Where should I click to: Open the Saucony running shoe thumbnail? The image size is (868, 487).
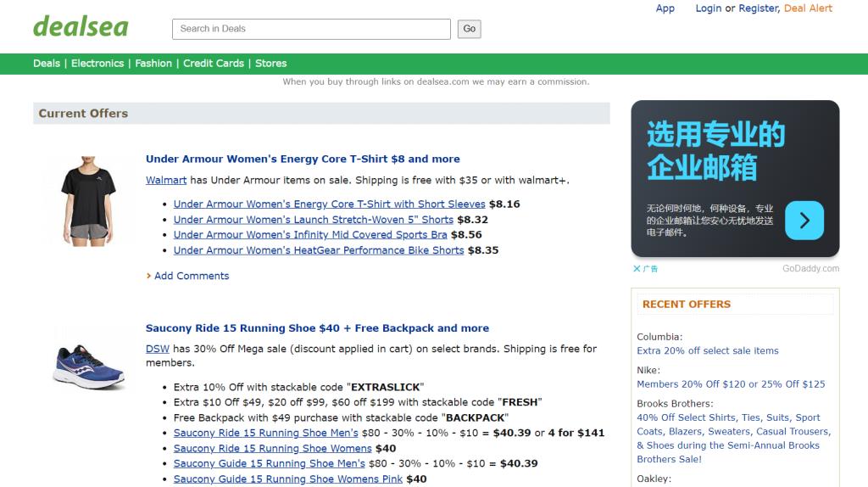click(90, 367)
